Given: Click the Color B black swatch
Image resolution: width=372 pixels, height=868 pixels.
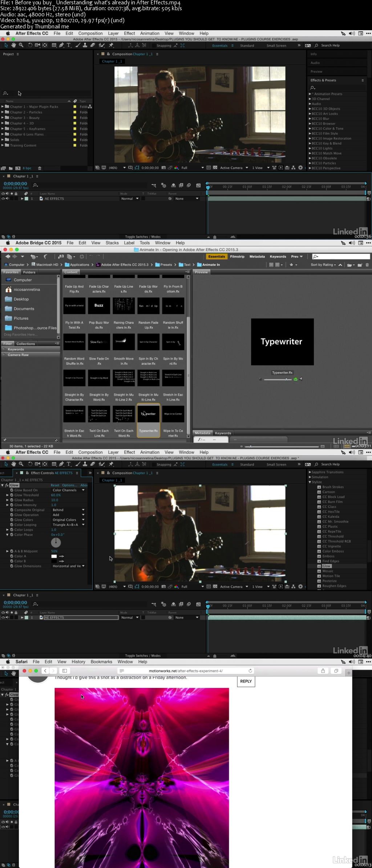Looking at the screenshot, I should click(54, 561).
